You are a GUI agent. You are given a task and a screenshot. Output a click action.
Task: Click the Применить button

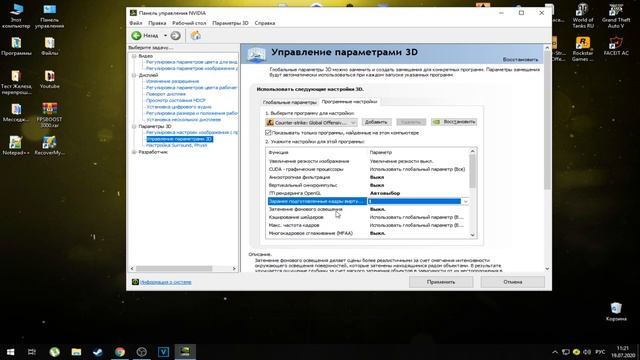tap(441, 282)
